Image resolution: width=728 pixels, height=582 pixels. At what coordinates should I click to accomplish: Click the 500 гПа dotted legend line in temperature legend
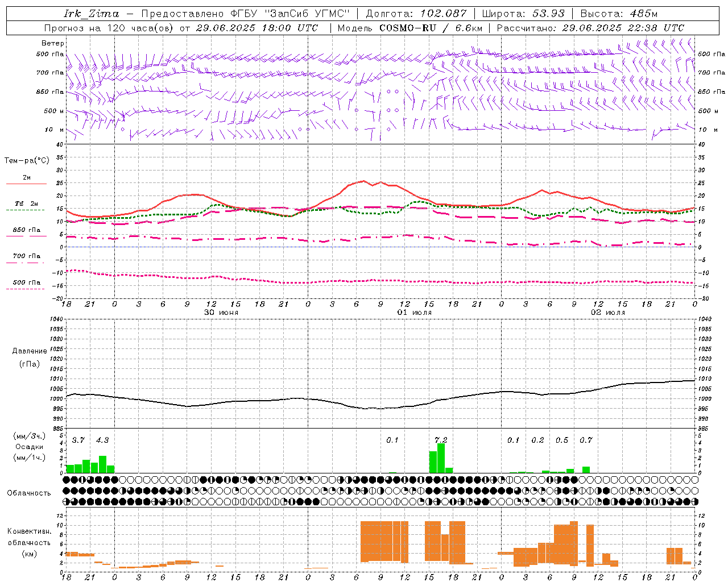[x=25, y=289]
